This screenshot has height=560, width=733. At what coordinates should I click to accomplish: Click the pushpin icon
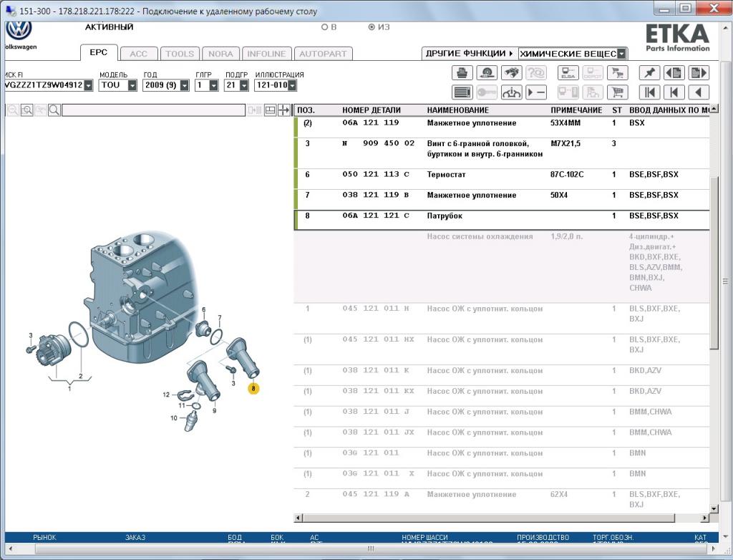[649, 73]
